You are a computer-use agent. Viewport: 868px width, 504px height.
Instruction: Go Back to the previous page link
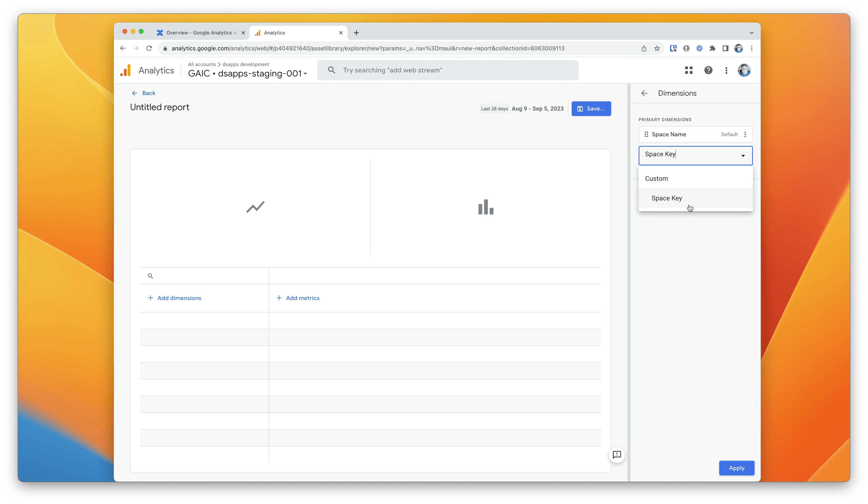(144, 93)
